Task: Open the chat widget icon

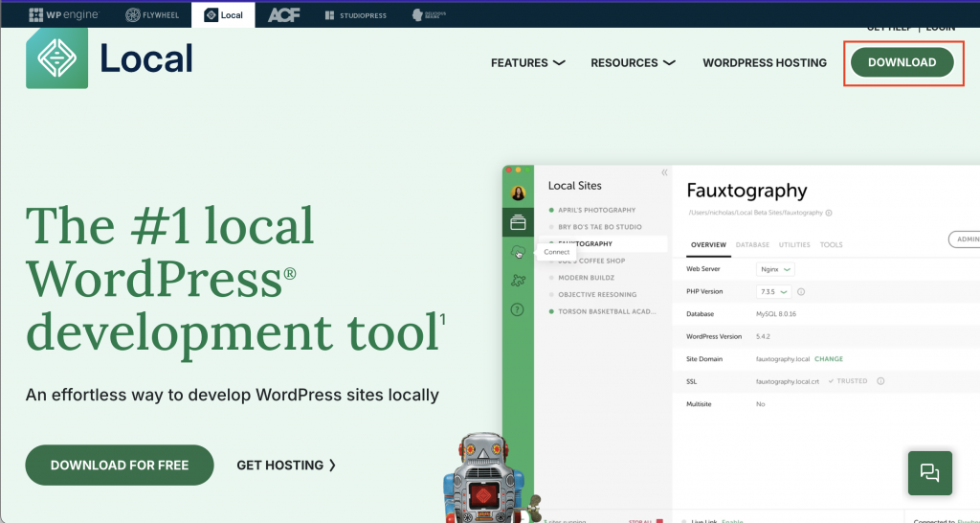Action: click(930, 473)
